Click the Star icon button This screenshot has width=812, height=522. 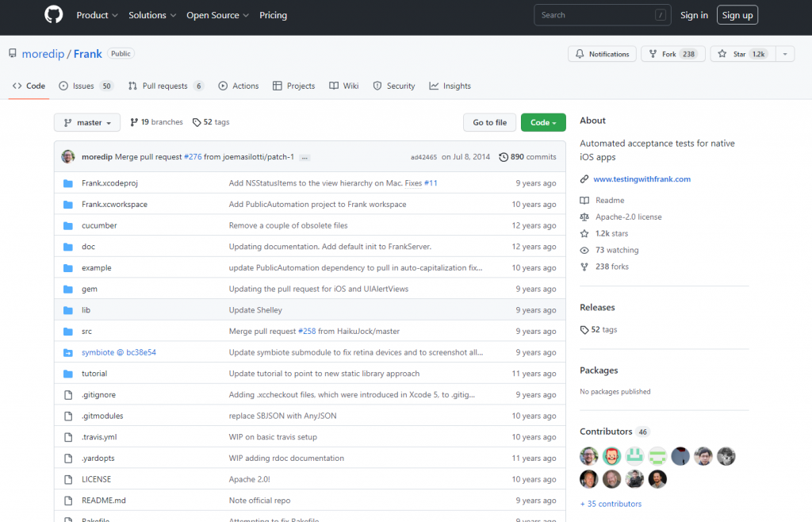point(722,54)
